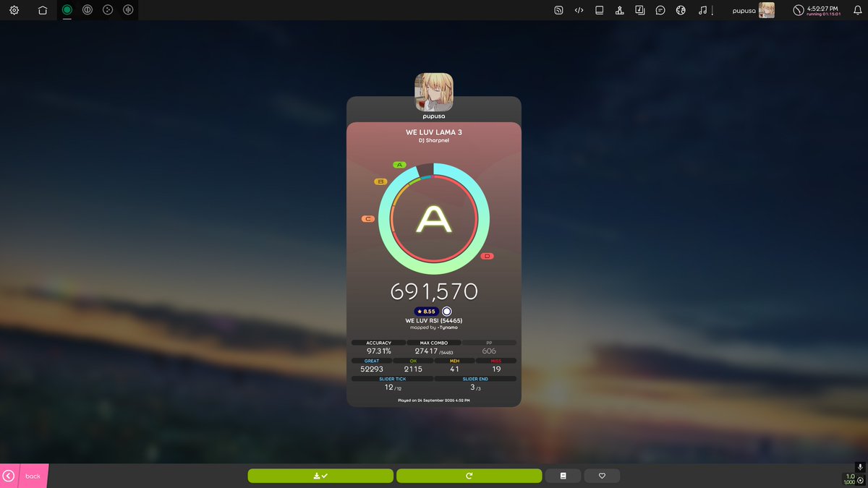Select the osu! ruleset icon

[67, 10]
